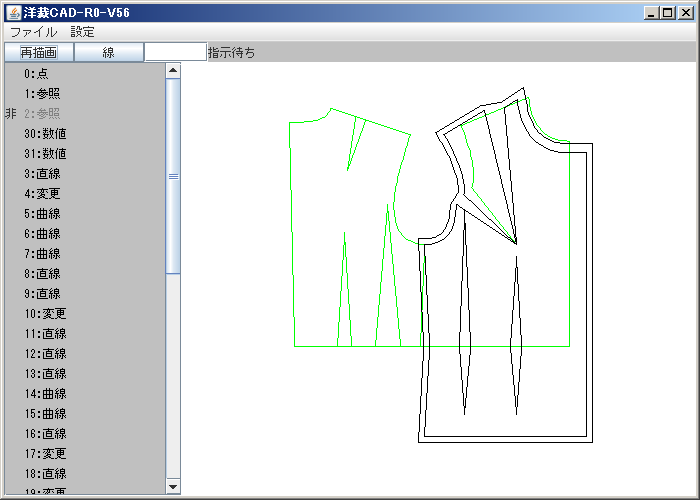700x500 pixels.
Task: Click the 非 marker beside row 2
Action: tap(11, 114)
